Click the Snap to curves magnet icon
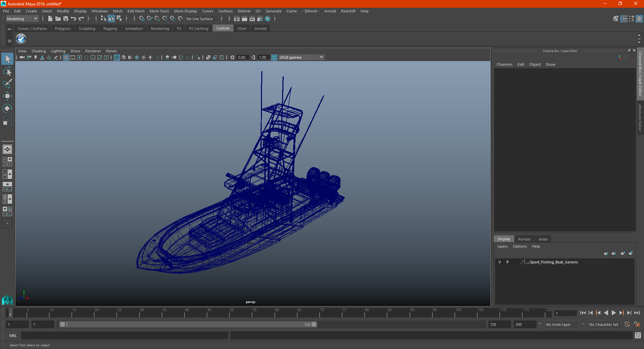The height and width of the screenshot is (349, 644). tap(150, 19)
